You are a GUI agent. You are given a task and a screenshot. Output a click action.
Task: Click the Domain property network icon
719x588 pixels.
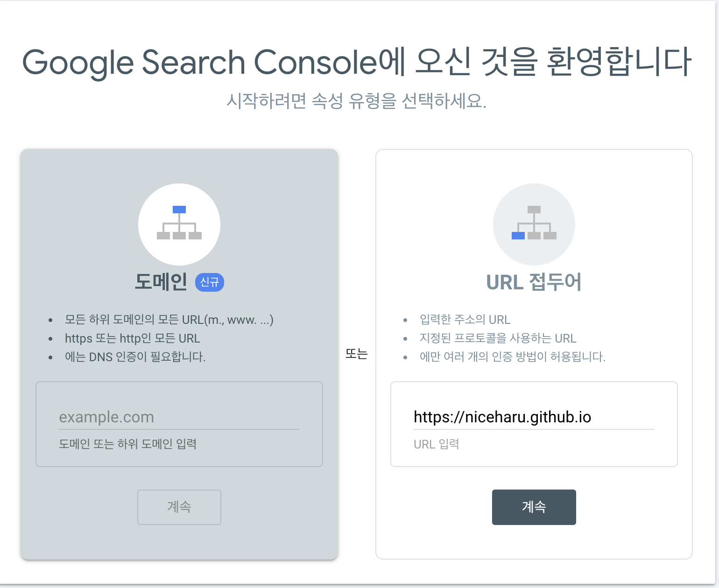(x=179, y=224)
